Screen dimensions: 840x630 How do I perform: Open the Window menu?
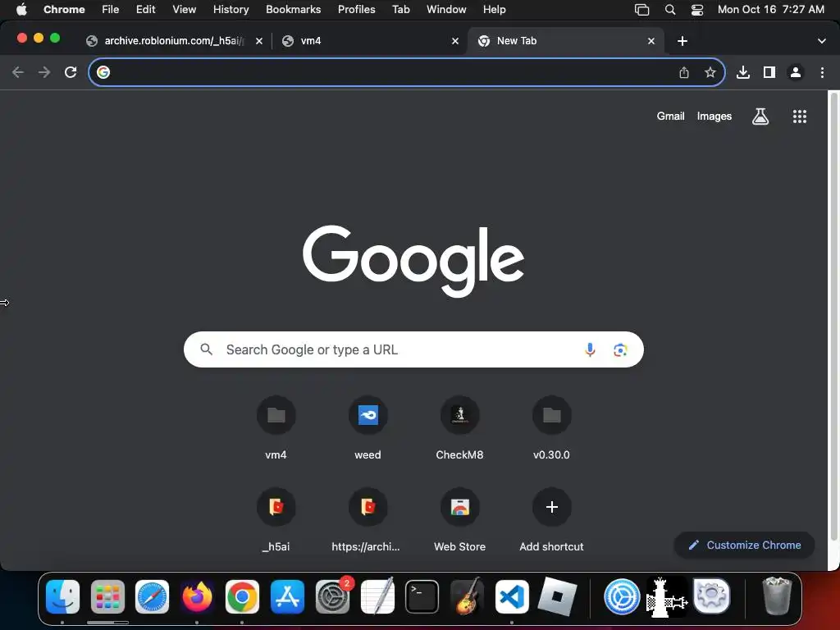pyautogui.click(x=446, y=9)
